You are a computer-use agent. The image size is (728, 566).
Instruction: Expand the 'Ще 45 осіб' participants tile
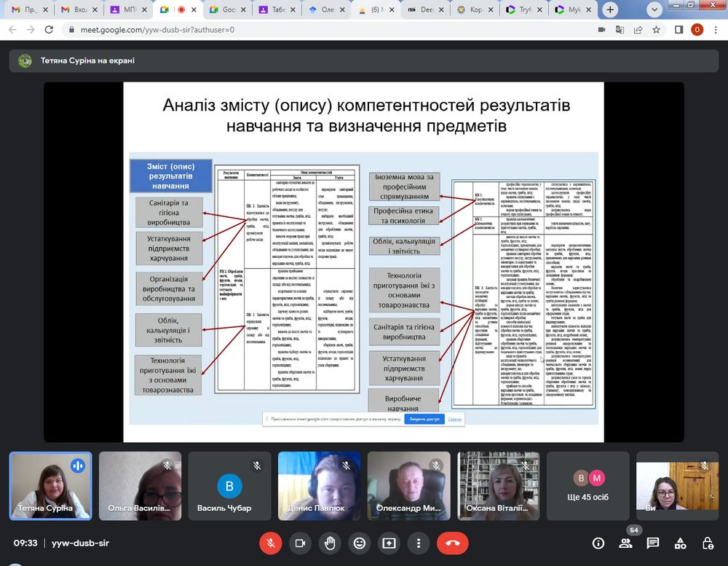pyautogui.click(x=588, y=487)
